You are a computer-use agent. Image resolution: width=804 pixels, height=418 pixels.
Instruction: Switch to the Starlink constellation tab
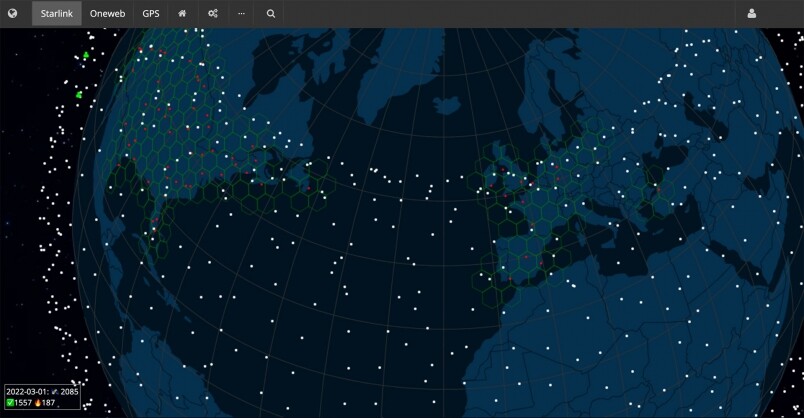pos(56,13)
